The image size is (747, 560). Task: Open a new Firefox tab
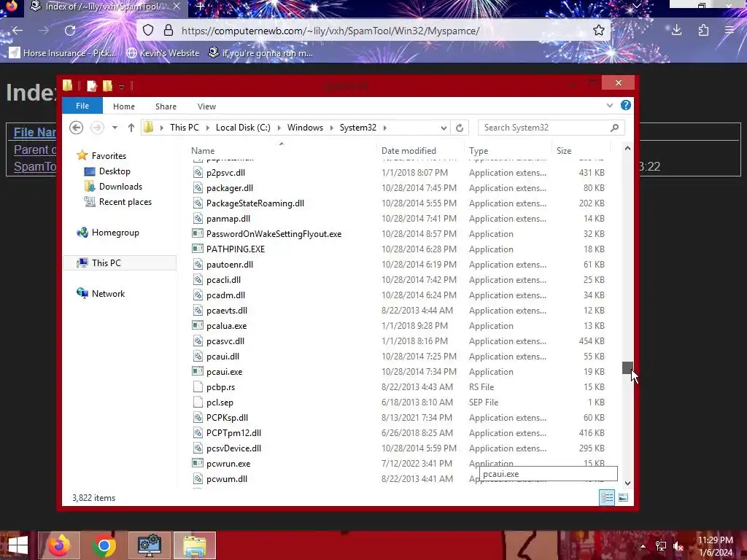[x=201, y=7]
